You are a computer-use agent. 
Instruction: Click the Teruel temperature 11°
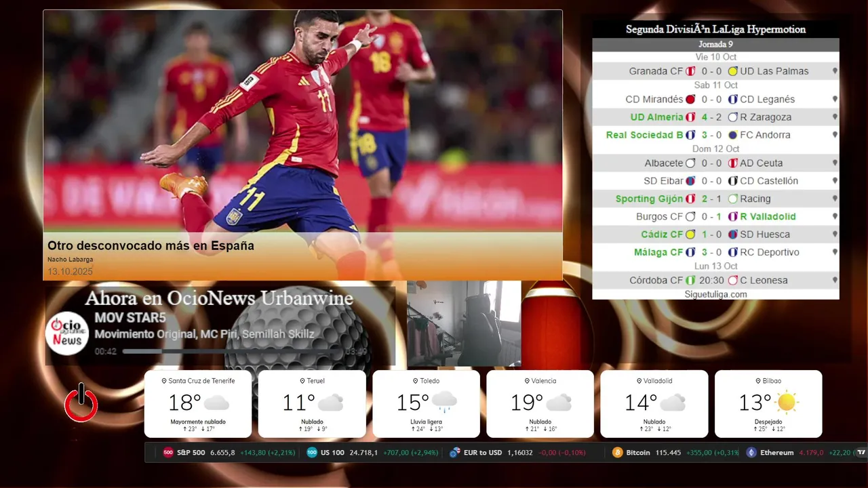[x=298, y=403]
